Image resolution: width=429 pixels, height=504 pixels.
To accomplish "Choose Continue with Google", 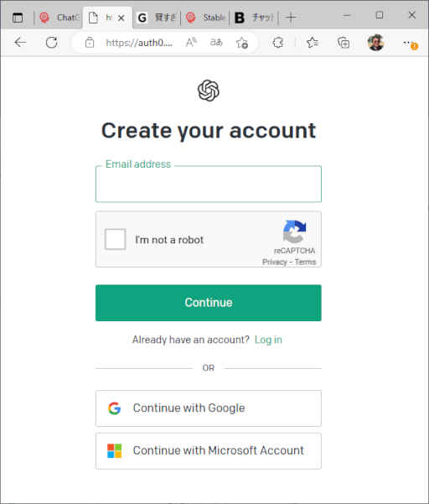I will 209,408.
